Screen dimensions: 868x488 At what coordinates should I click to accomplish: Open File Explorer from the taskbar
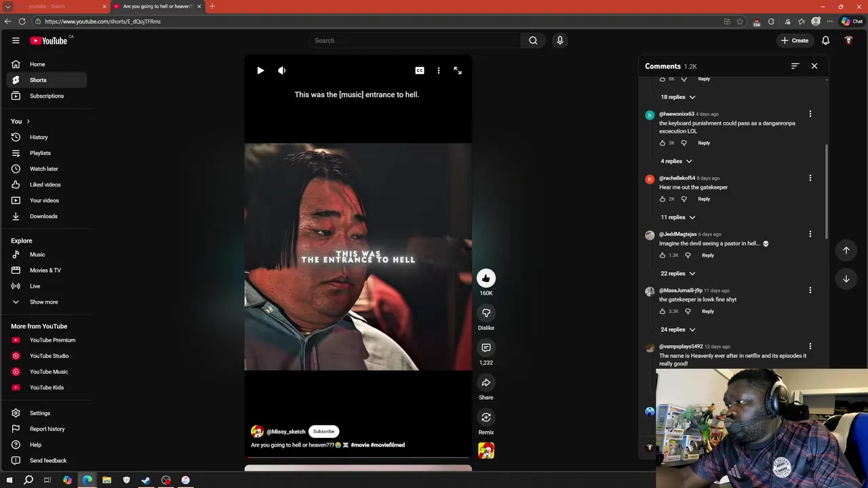coord(106,480)
